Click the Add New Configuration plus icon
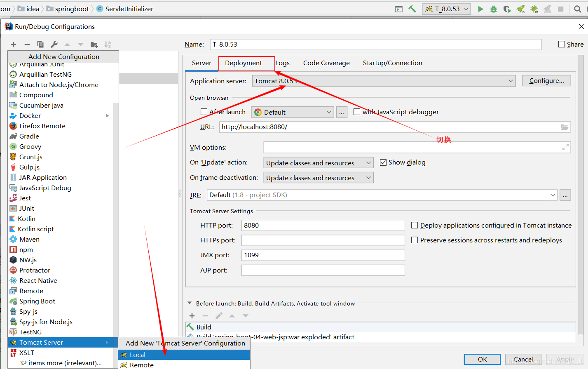The width and height of the screenshot is (588, 369). point(14,45)
